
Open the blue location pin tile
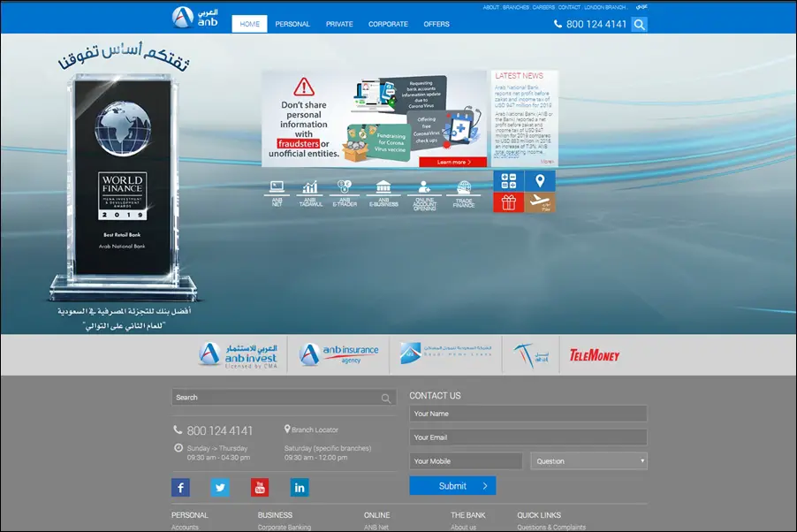coord(540,181)
